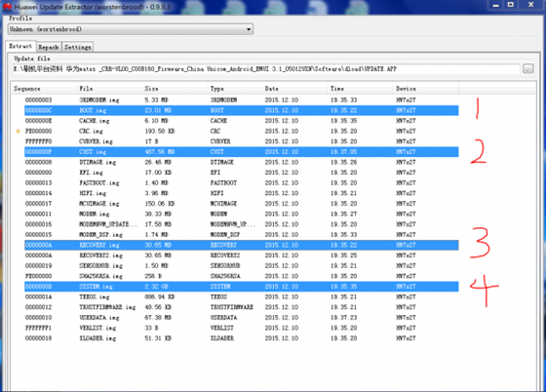Select the SHA256RSA.img file row
Screen dimensions: 546x392
tap(242, 276)
